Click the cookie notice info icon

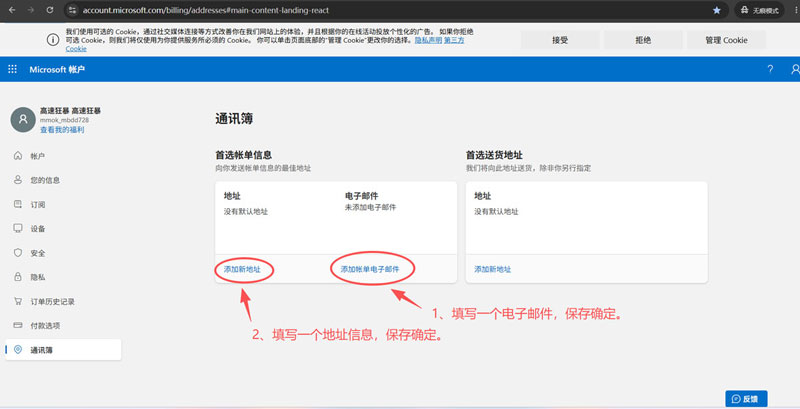53,40
